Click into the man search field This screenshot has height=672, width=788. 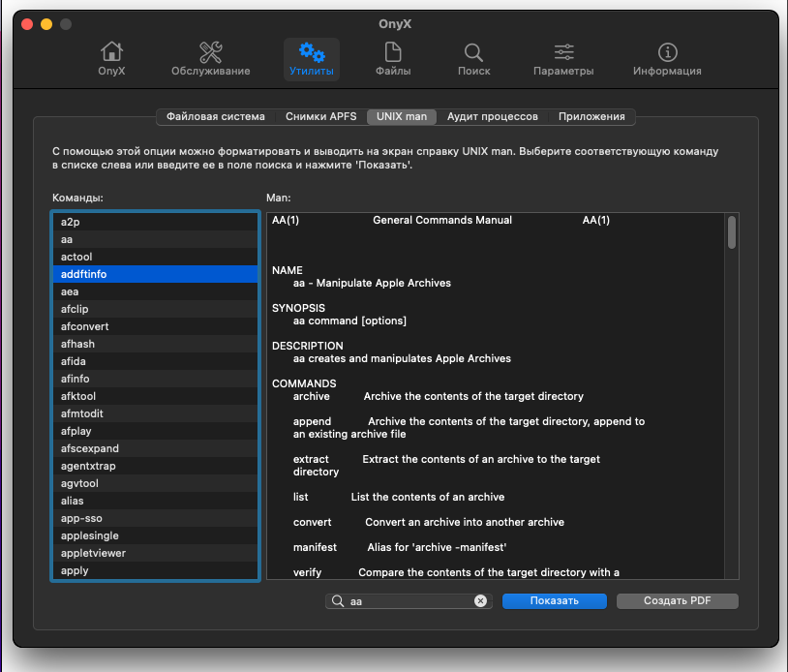pos(409,601)
